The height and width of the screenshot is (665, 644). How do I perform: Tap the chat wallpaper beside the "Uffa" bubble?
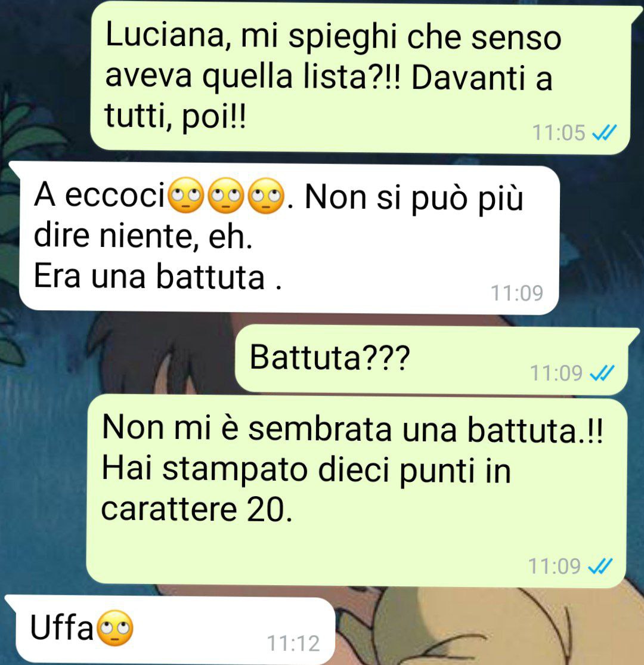tap(488, 627)
